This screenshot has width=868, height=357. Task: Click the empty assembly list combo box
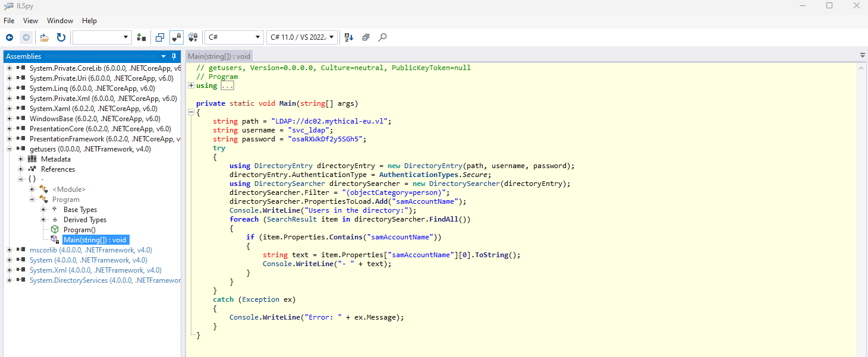(102, 37)
